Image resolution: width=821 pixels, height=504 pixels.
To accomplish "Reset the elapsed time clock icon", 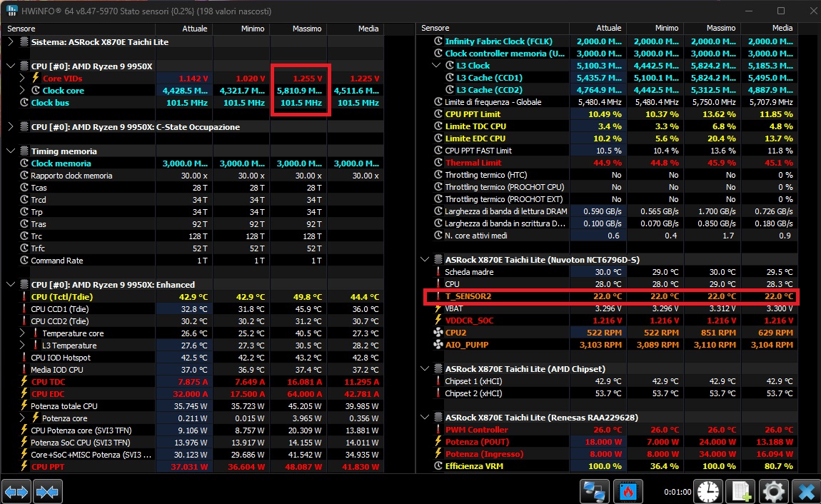I will (708, 492).
